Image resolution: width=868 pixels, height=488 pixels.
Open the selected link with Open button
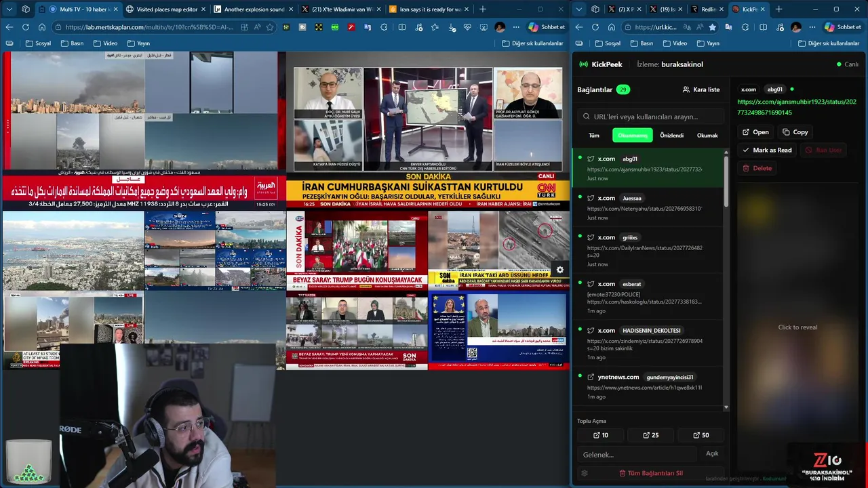755,132
